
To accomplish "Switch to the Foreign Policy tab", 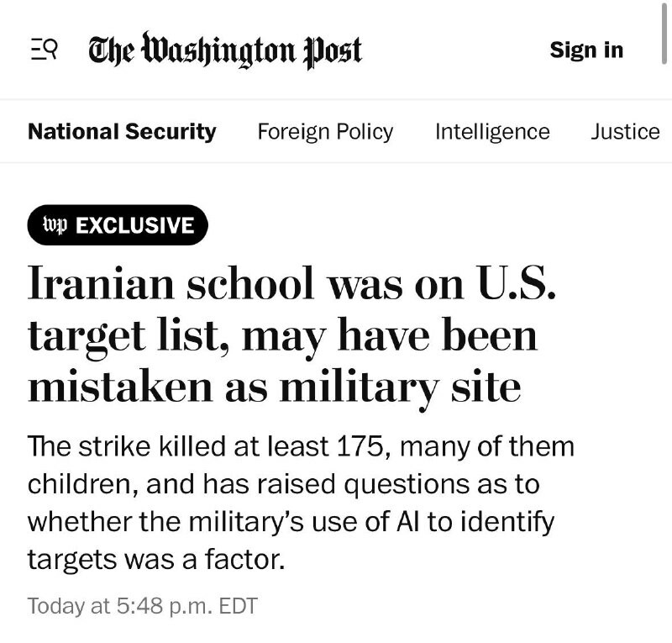I will (325, 132).
